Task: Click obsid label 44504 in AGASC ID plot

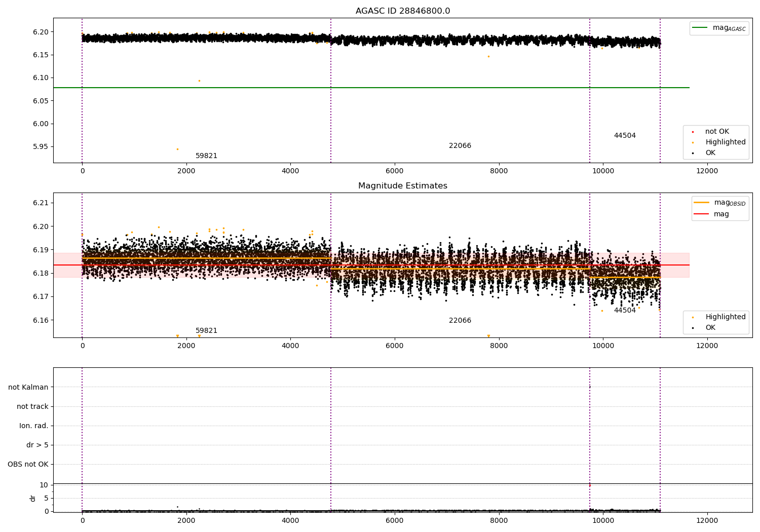Action: [x=625, y=136]
